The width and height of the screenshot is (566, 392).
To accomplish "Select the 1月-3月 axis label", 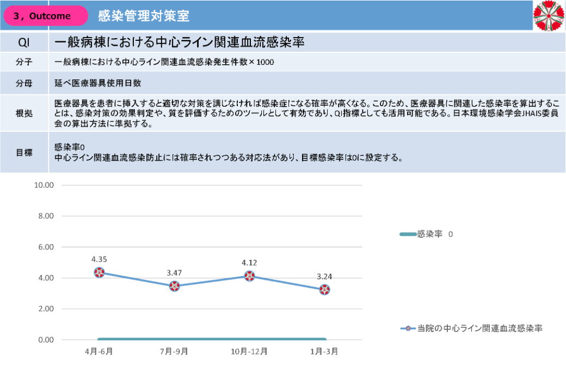I will [324, 351].
